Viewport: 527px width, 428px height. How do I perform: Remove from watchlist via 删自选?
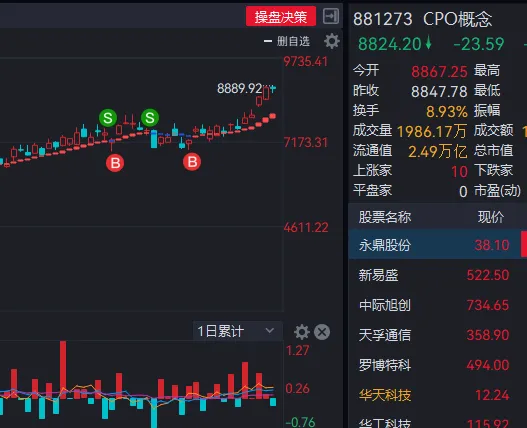[x=287, y=41]
